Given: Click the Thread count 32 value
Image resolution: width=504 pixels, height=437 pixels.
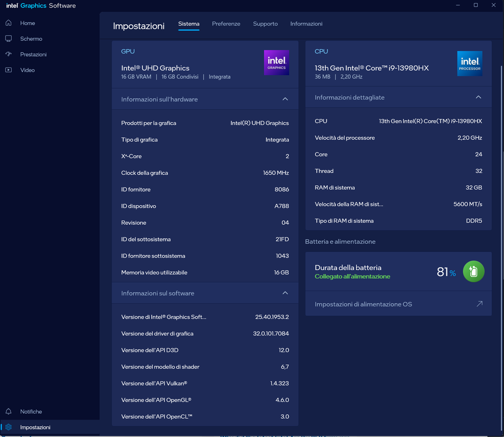Looking at the screenshot, I should (479, 171).
